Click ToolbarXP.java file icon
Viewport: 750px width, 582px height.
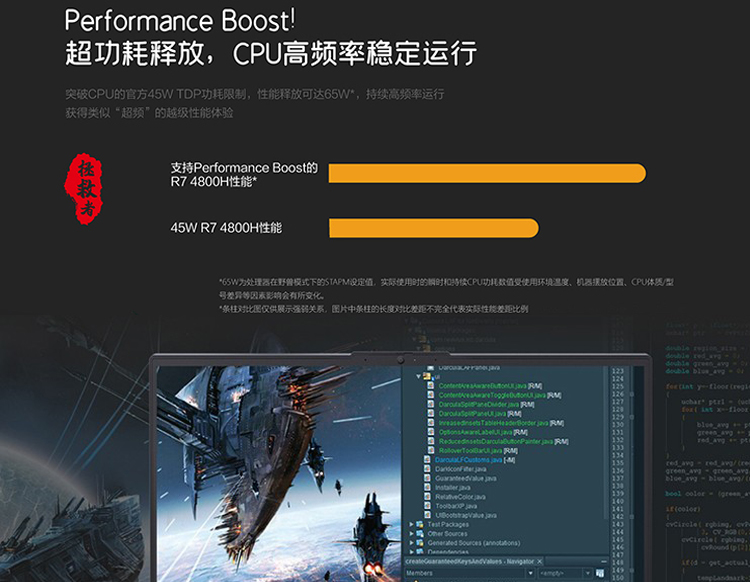point(427,506)
